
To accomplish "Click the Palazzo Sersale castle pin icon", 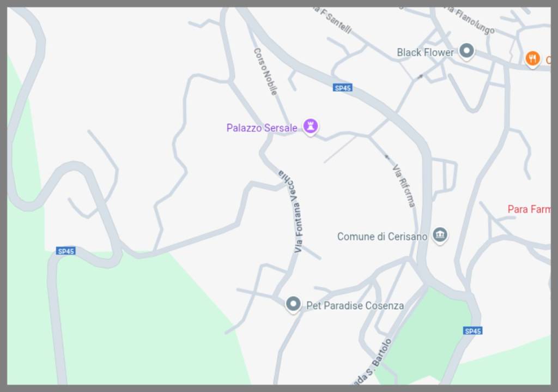I will click(310, 126).
